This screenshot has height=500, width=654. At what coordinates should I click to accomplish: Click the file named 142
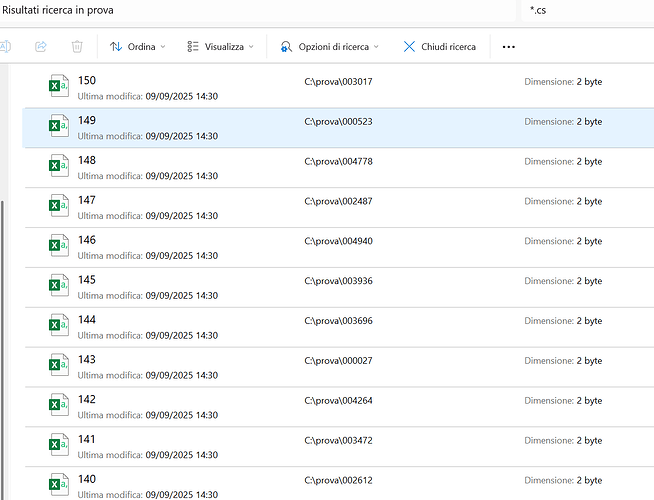click(87, 400)
